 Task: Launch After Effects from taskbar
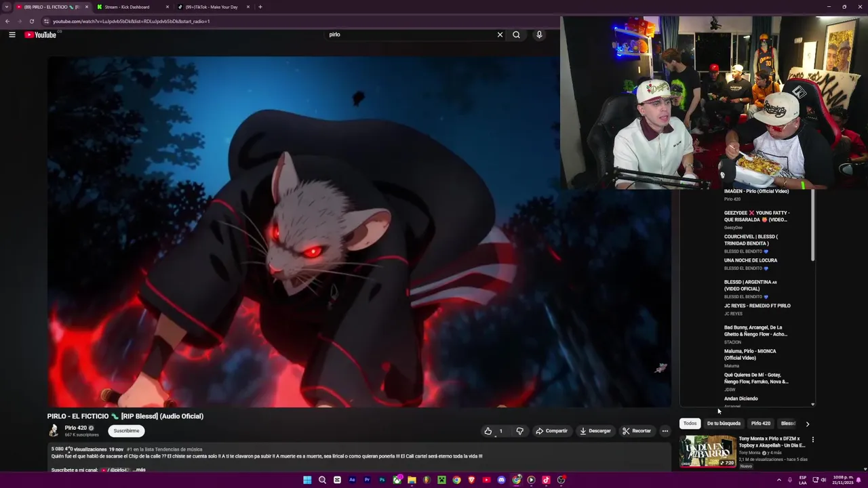(352, 480)
